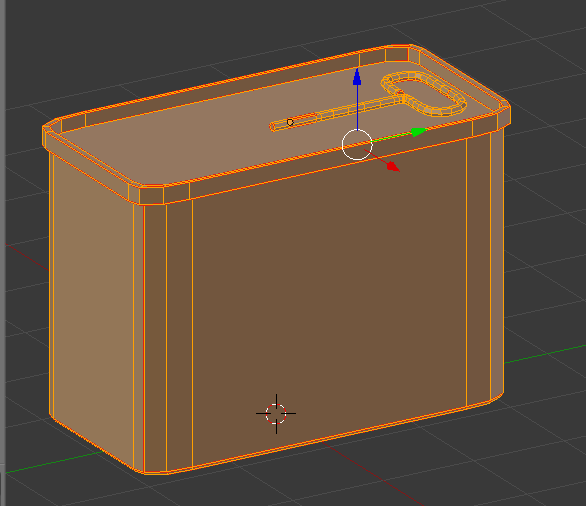Viewport: 586px width, 506px height.
Task: Click the red X-axis gizmo arrow
Action: point(393,167)
